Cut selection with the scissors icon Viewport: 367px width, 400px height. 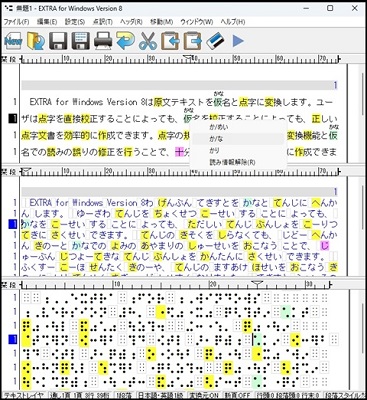148,41
